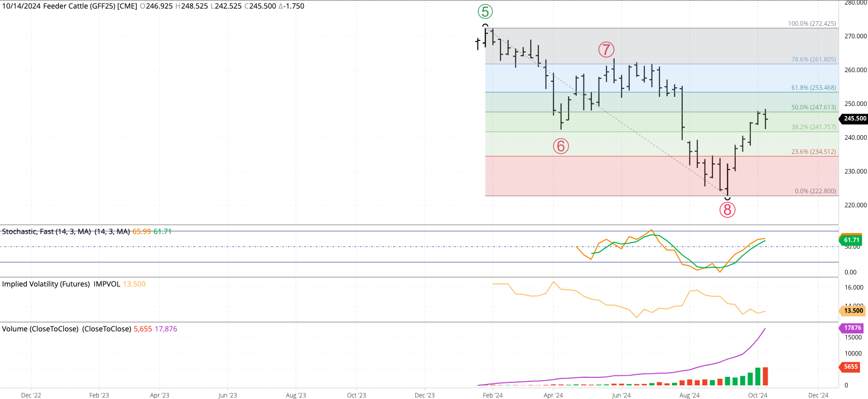
Task: Click the 0.0% (222.800) Fibonacci level label
Action: click(815, 191)
